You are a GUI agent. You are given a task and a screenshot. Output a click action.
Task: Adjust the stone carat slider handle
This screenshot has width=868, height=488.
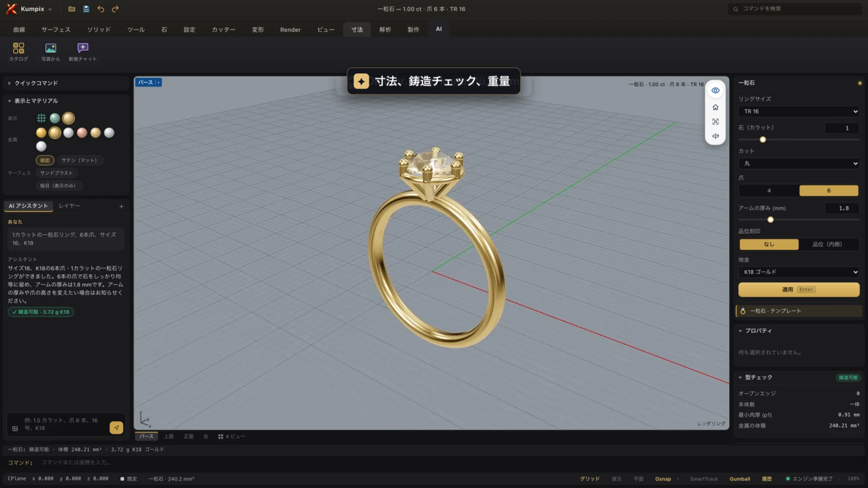763,140
